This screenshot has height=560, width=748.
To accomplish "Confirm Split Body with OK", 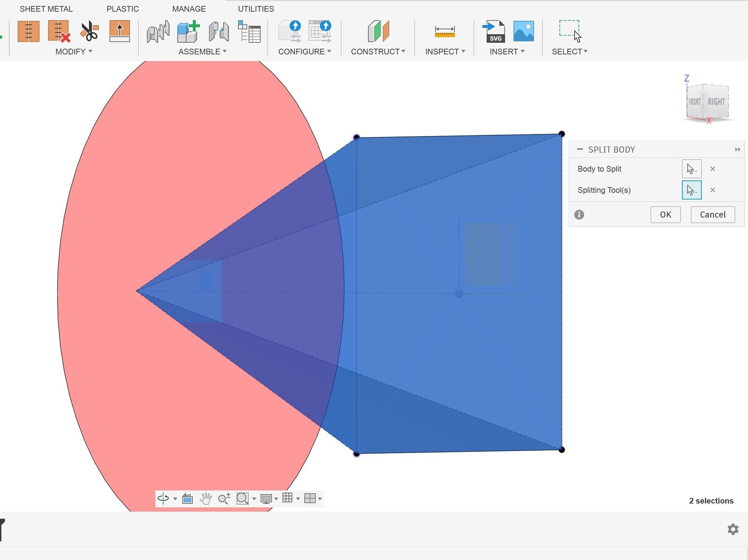I will (x=666, y=215).
